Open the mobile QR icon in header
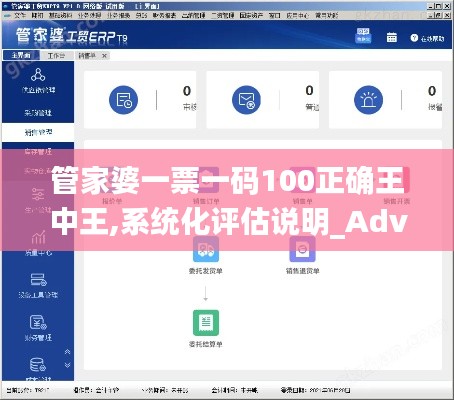Screen dimensions: 454x400 (x=363, y=35)
